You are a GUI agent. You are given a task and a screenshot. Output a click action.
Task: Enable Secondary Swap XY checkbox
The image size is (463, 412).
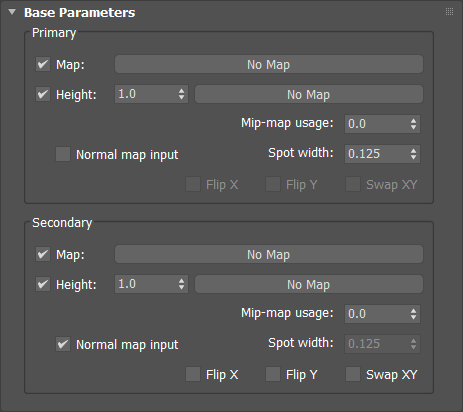353,374
